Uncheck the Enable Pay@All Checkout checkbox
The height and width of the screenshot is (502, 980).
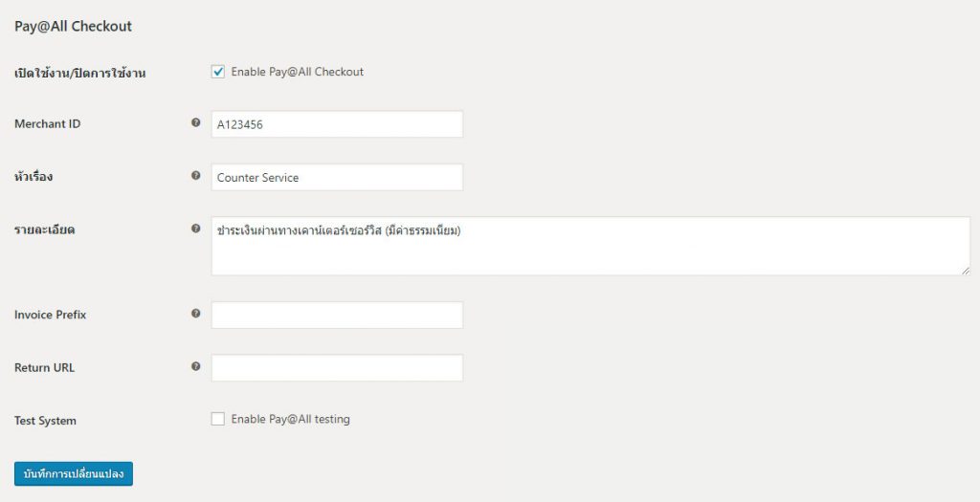click(217, 72)
